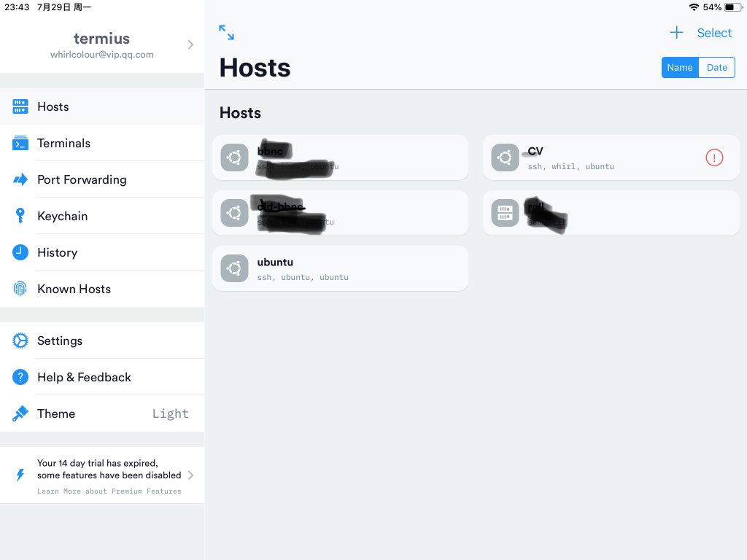Check the Wi-Fi status icon
747x560 pixels.
click(694, 7)
